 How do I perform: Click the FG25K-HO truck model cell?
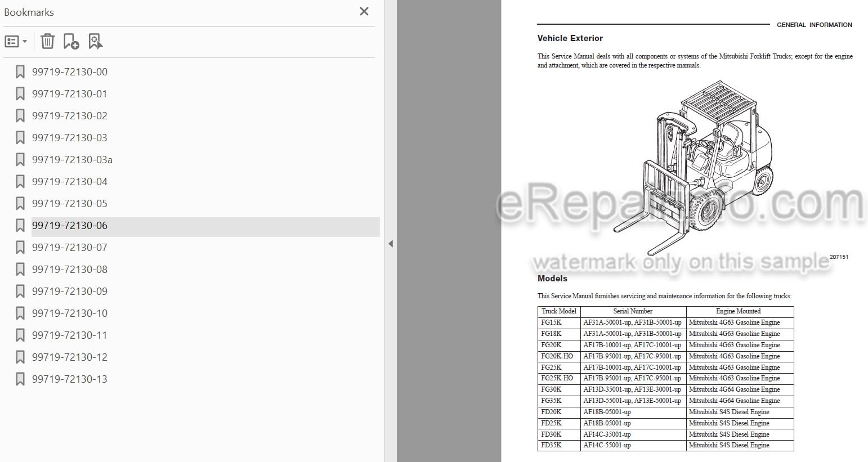[x=559, y=378]
